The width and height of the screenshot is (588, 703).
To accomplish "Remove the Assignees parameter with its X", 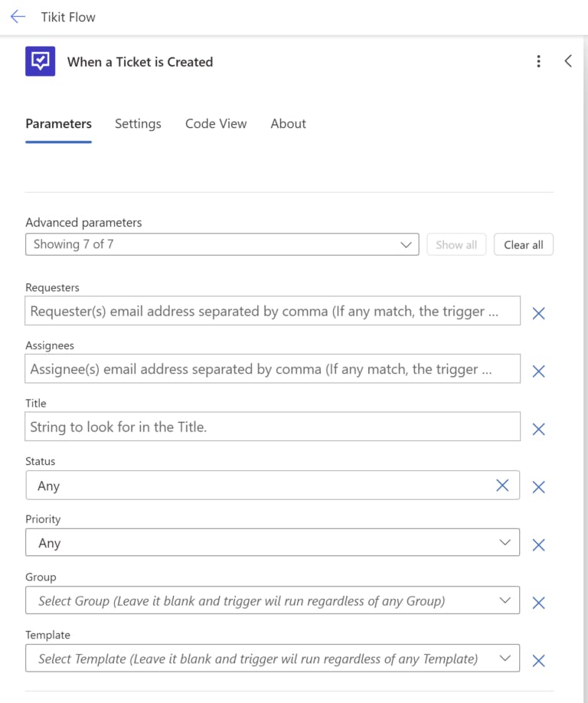I will [x=538, y=371].
